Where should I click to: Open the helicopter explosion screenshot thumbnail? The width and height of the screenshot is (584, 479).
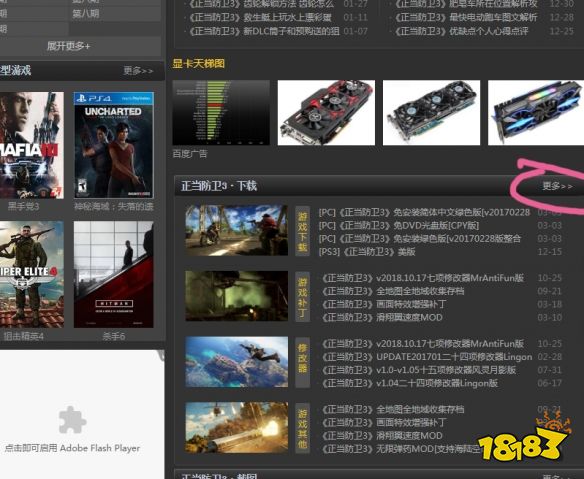coord(237,428)
